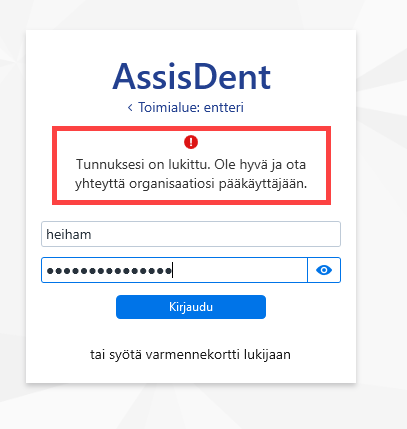Click the red-bordered locked account alert box

coord(191,165)
